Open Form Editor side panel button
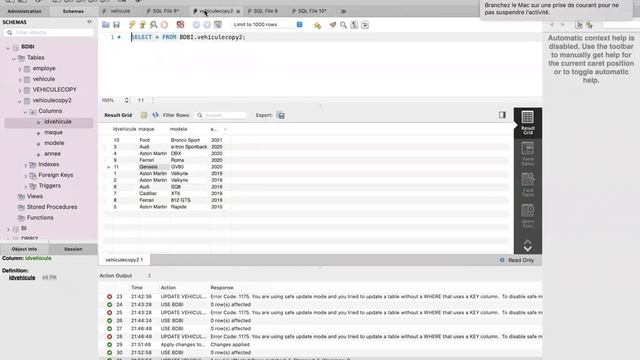 (528, 153)
